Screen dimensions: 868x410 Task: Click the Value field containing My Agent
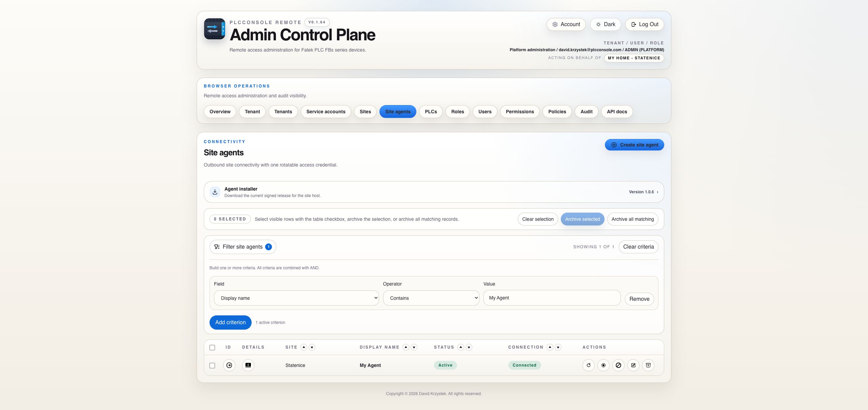[x=552, y=298]
